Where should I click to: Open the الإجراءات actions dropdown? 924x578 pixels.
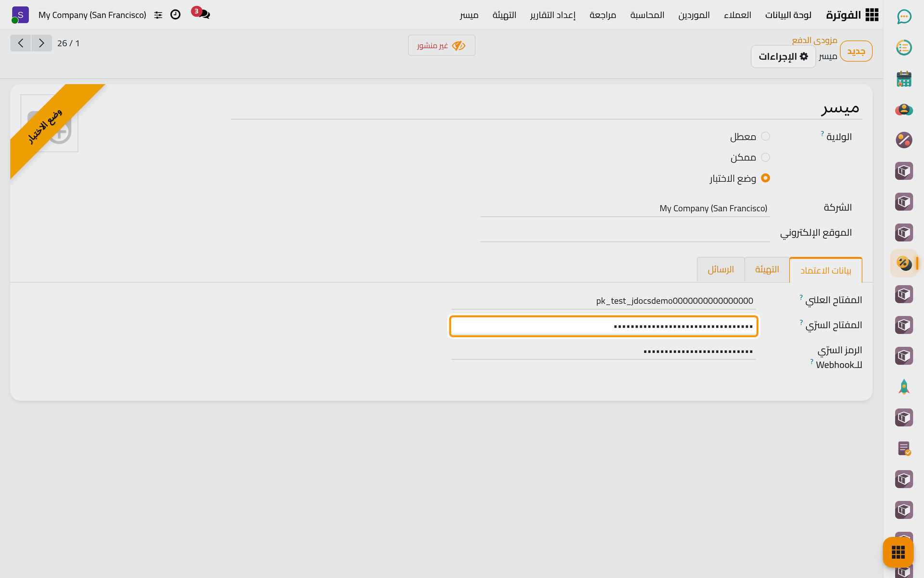coord(783,57)
